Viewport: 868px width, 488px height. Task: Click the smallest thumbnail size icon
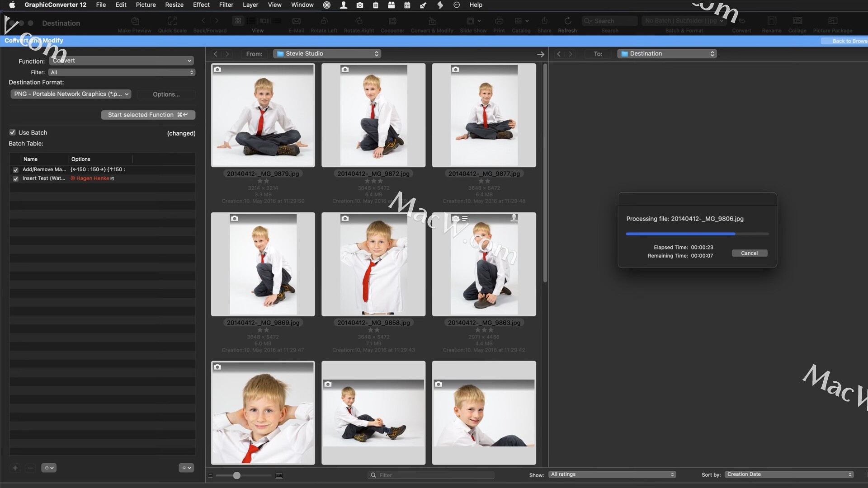coord(210,476)
